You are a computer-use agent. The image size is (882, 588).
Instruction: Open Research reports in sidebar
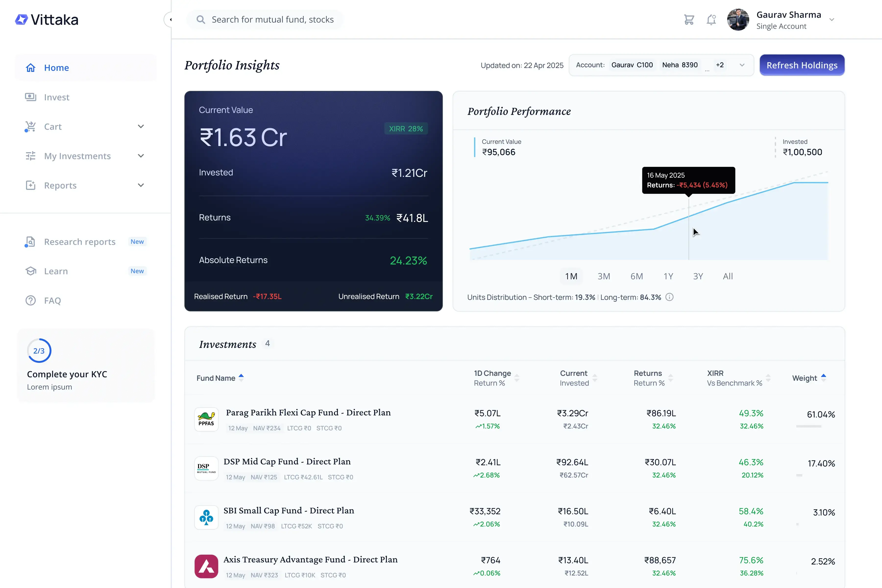pos(86,242)
